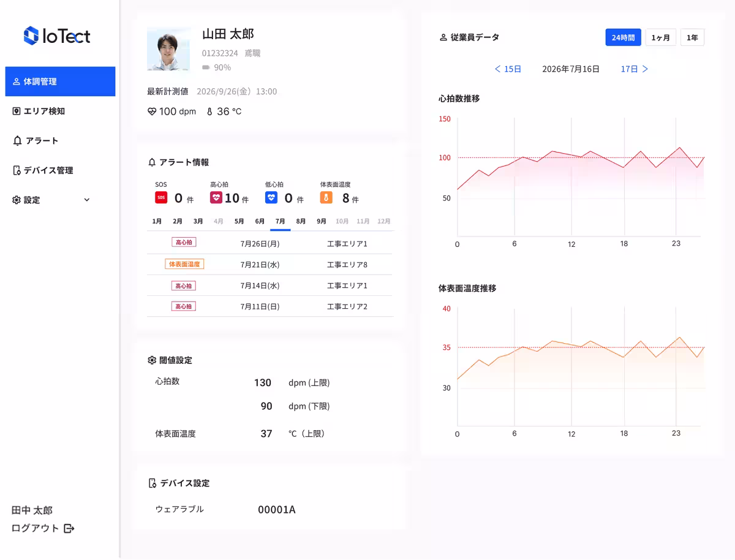This screenshot has height=560, width=735.
Task: Click 最新計測値 timestamp 2026/9/26(金) 13:00
Action: click(x=236, y=91)
